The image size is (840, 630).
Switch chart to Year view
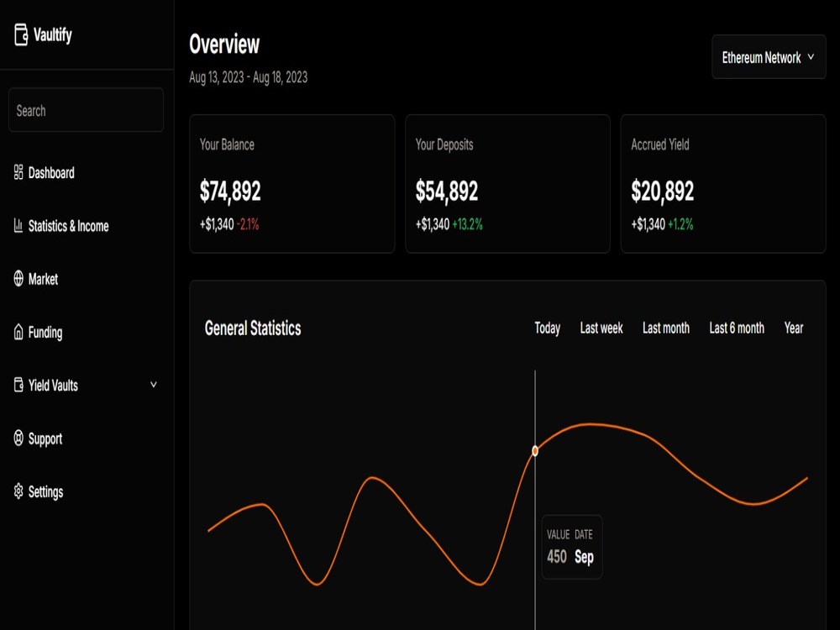pyautogui.click(x=794, y=328)
